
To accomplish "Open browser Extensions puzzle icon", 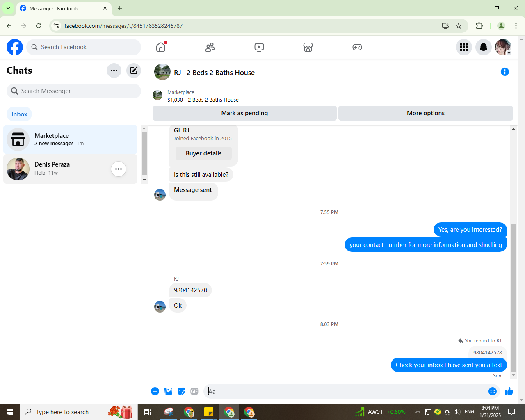I will pos(479,26).
